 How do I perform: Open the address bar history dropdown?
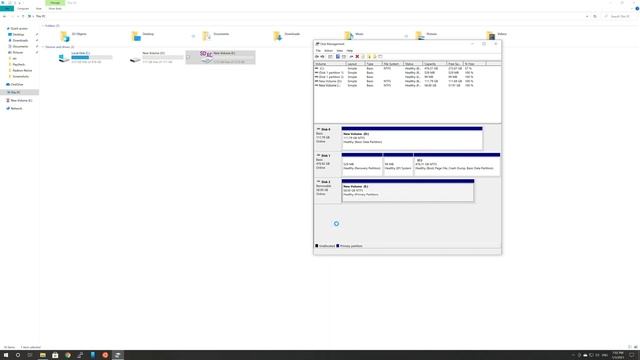[x=587, y=16]
